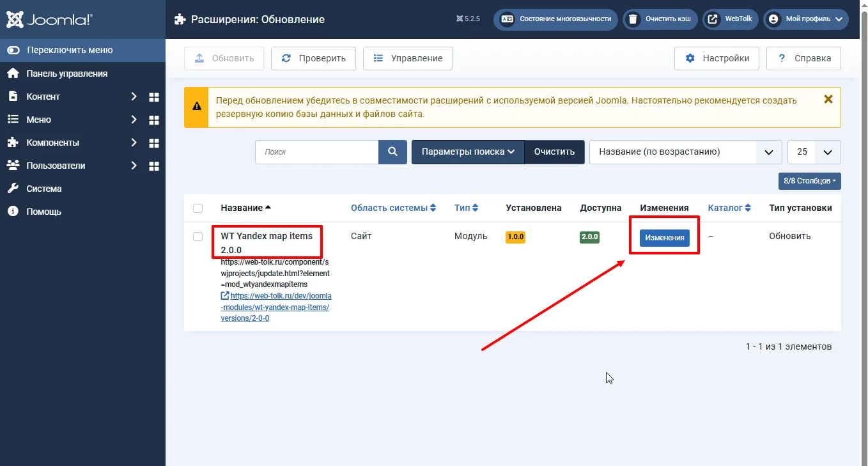Screen dimensions: 868x466
Task: Open Справка help button
Action: coord(803,58)
